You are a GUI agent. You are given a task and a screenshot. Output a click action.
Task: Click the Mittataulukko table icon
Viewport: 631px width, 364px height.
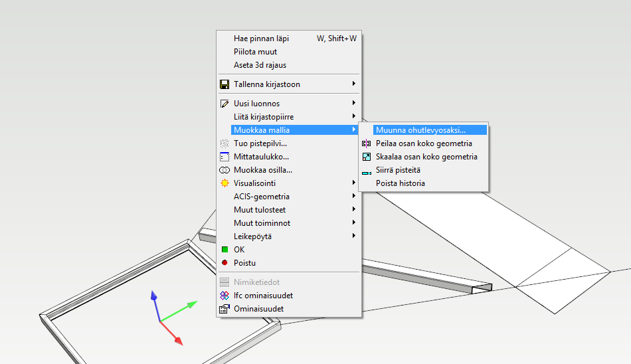click(x=225, y=157)
